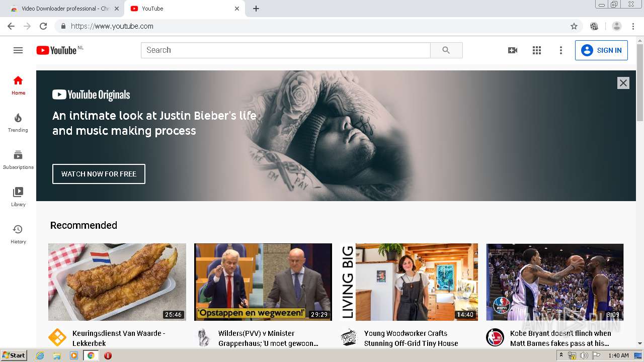Screen dimensions: 644x362
Task: Open the Lekkerbek video thumbnail
Action: (117, 282)
